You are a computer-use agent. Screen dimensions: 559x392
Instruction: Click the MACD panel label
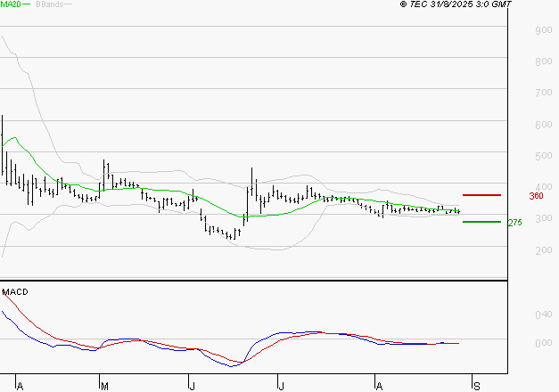click(x=15, y=292)
